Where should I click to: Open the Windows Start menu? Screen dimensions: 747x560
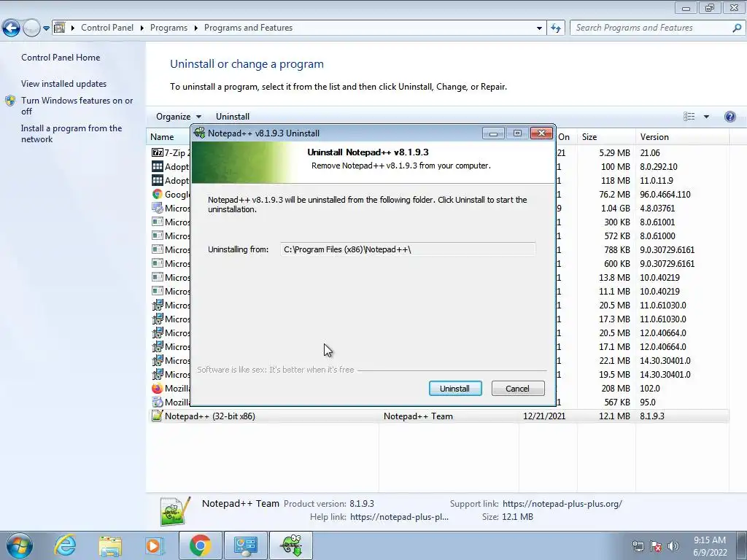(x=19, y=545)
